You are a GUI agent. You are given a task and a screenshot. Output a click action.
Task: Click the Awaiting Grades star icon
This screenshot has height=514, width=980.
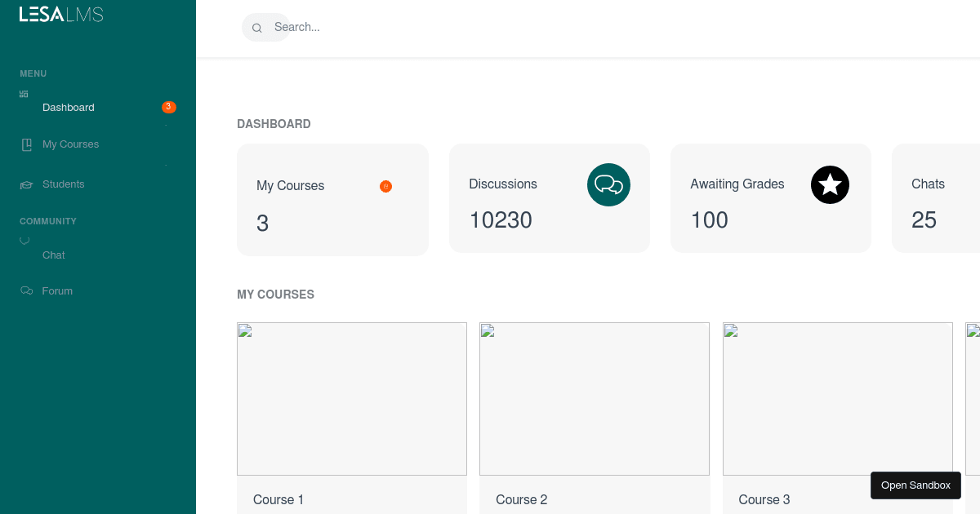click(830, 184)
